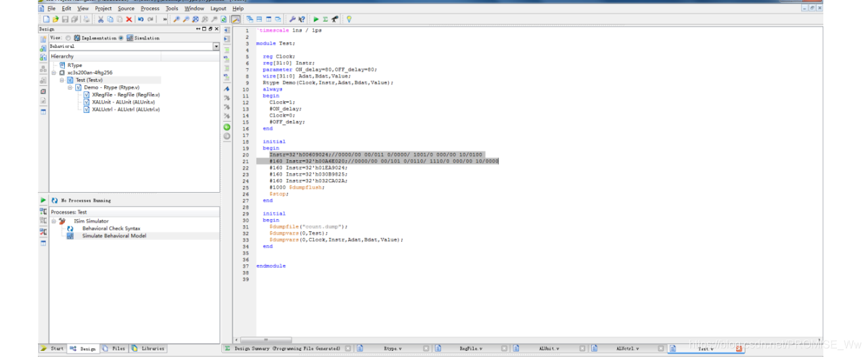
Task: Collapse the Test (Test.v) tree node
Action: click(x=62, y=80)
